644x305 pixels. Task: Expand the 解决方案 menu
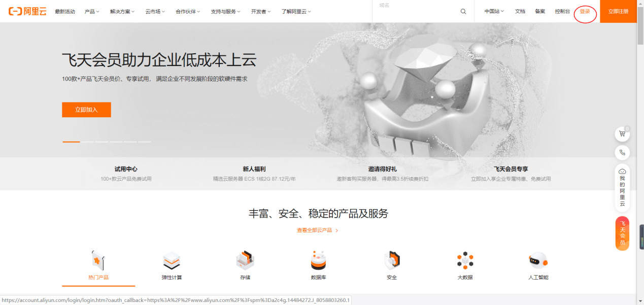(x=122, y=11)
